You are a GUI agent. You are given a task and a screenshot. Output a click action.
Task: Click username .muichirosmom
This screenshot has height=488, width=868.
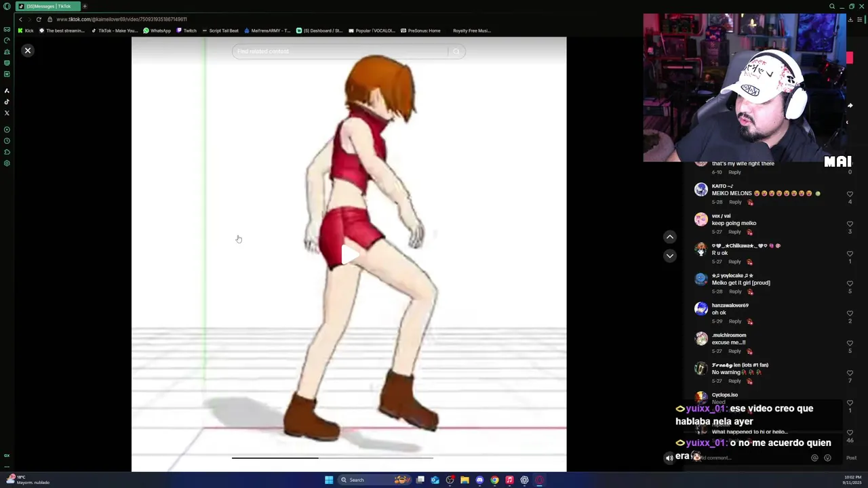[729, 335]
